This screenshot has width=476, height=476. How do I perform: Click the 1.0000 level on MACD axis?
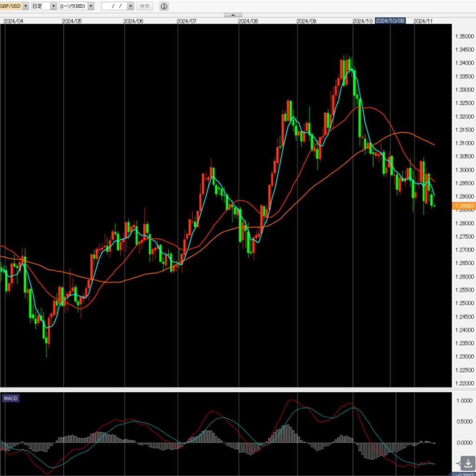pos(464,400)
